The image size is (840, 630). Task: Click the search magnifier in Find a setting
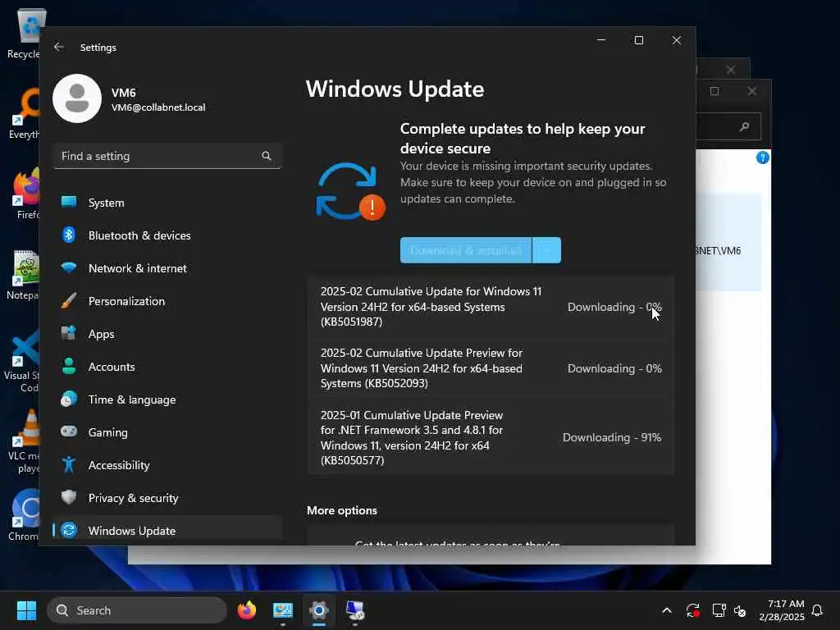(x=267, y=156)
